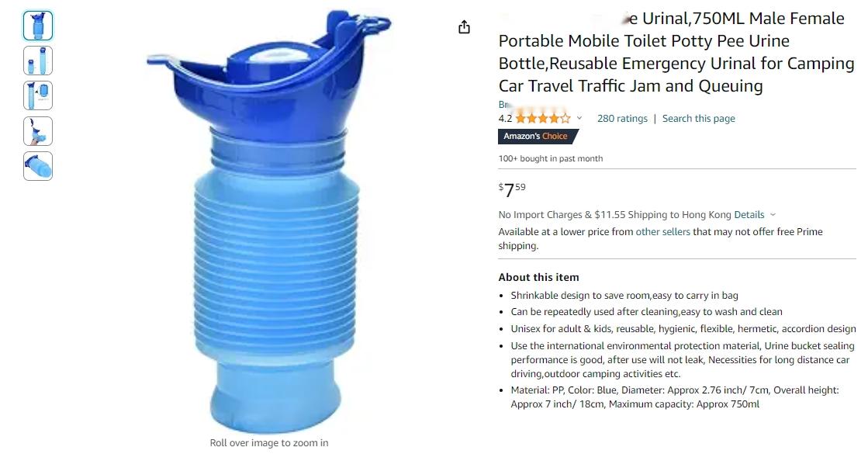Click the share icon above the product image
The width and height of the screenshot is (868, 454).
coord(464,26)
